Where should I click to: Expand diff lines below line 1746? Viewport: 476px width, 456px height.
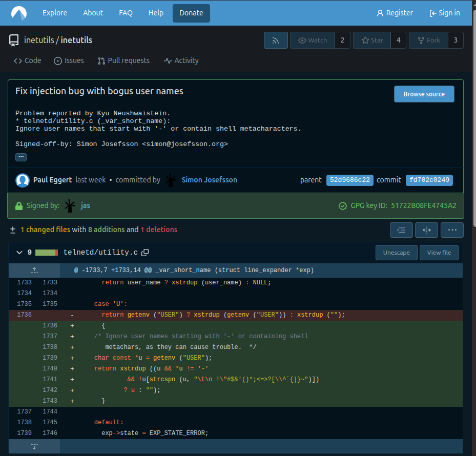pyautogui.click(x=34, y=446)
